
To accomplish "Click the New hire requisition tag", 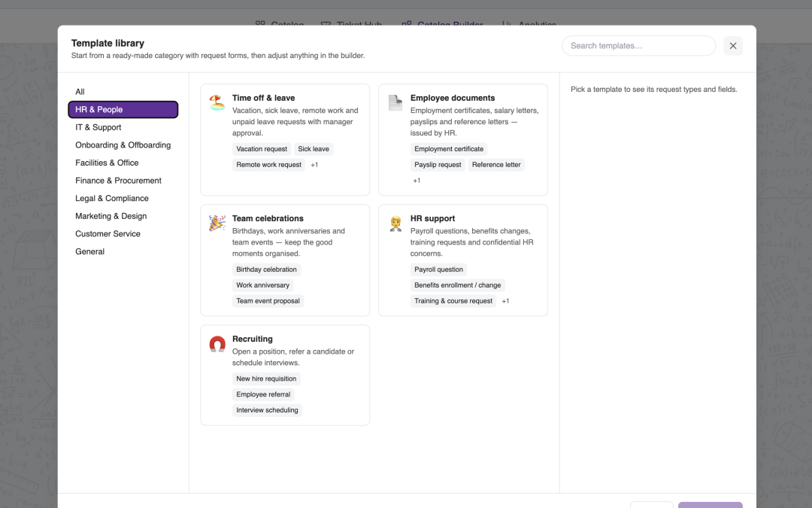I will (x=266, y=379).
